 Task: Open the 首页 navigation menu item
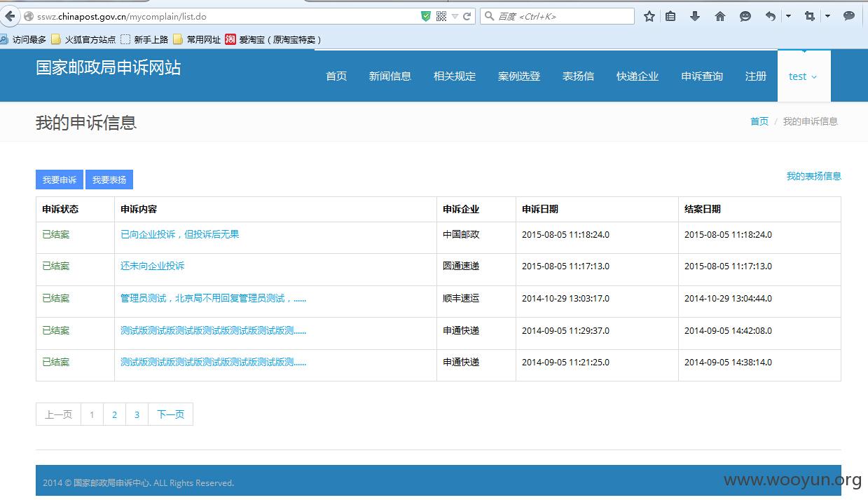336,76
